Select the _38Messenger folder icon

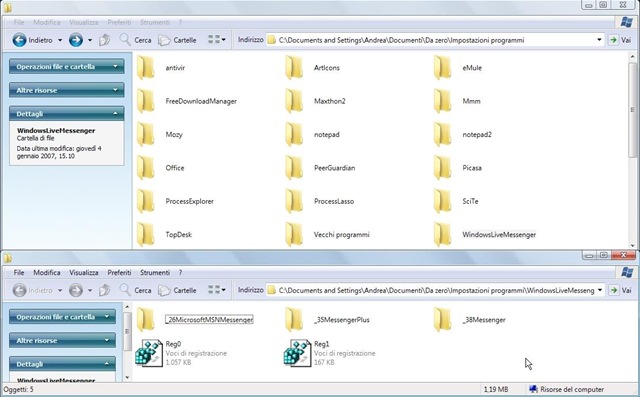[442, 320]
